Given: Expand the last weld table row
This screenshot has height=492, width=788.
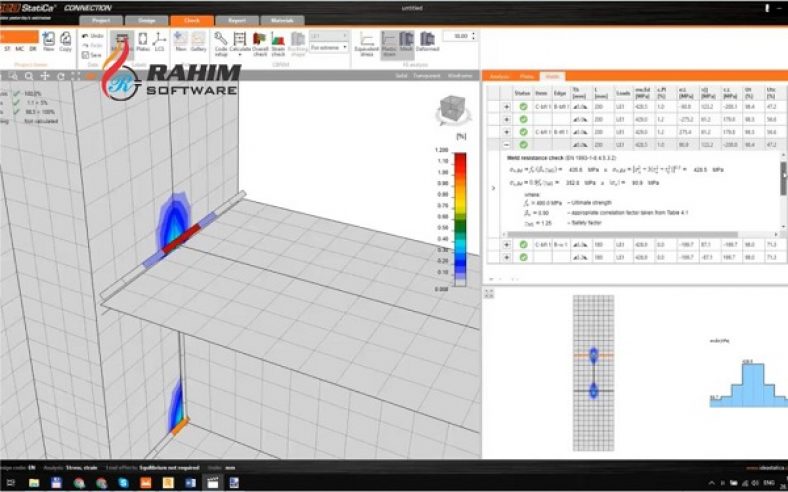Looking at the screenshot, I should (x=507, y=257).
